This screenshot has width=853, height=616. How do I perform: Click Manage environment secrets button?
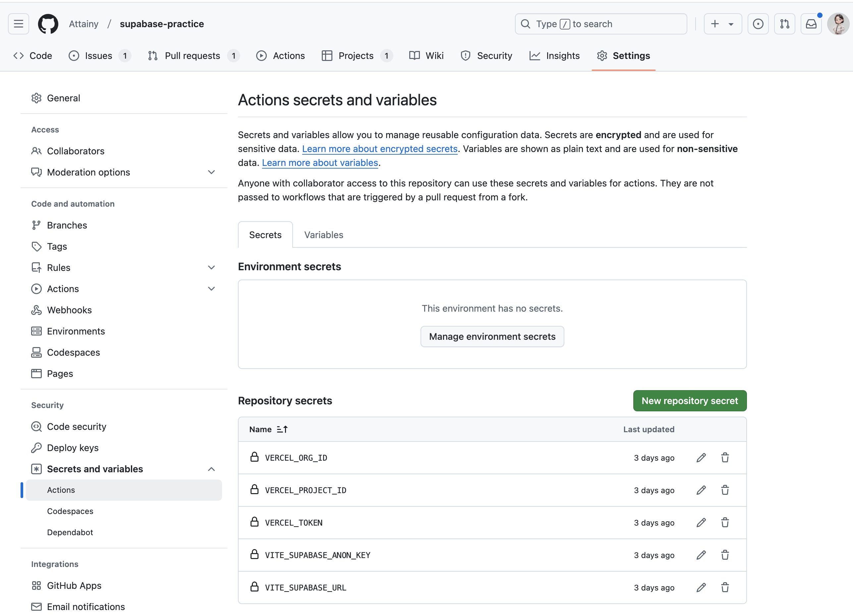[x=492, y=336]
